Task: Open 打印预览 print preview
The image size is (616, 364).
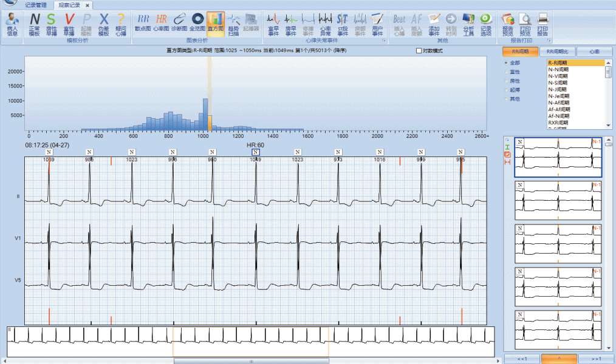Action: click(x=525, y=24)
